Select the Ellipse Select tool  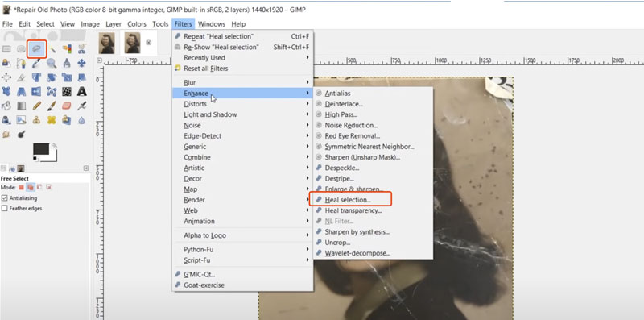coord(22,49)
